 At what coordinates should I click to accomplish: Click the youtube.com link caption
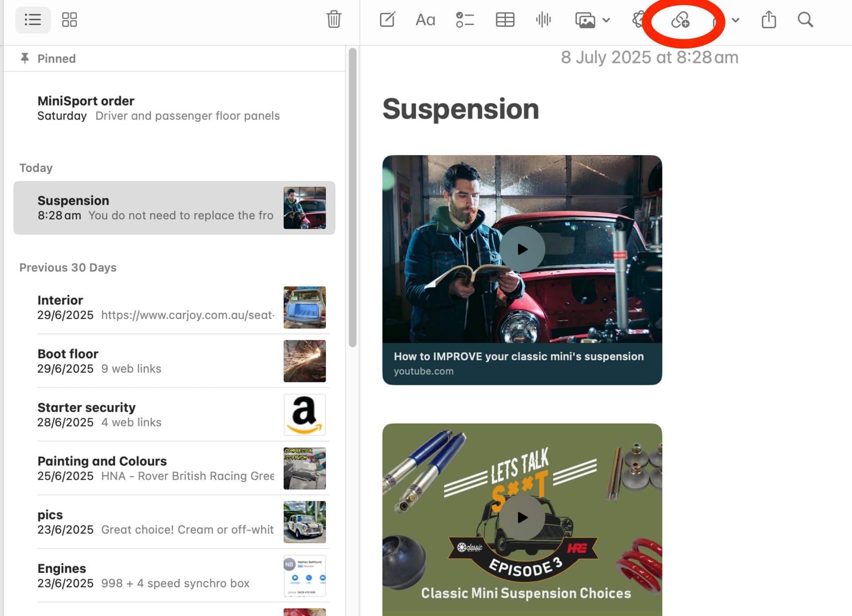coord(423,371)
